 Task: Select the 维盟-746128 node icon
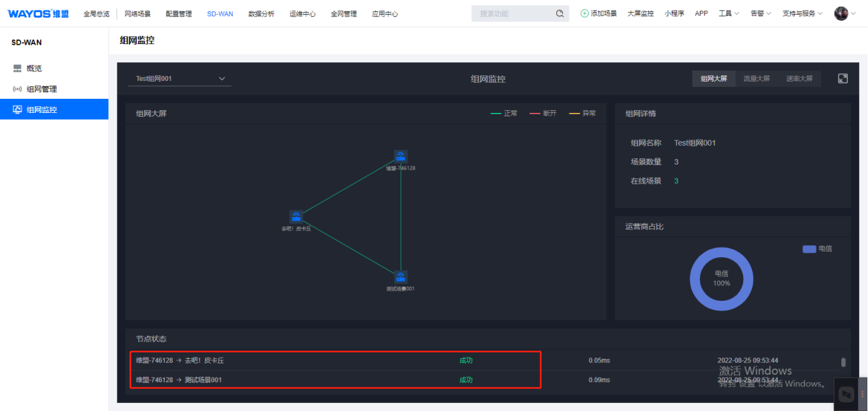click(401, 156)
